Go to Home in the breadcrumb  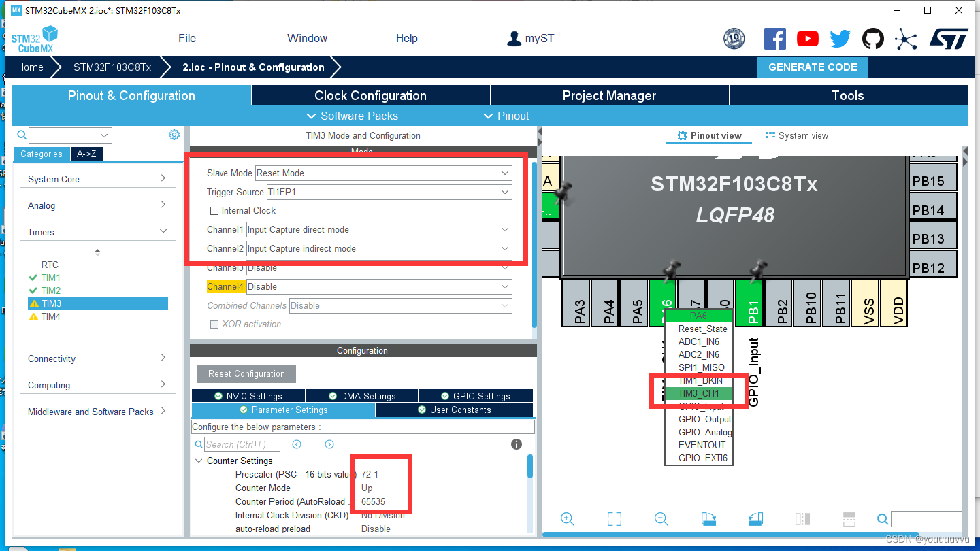click(30, 67)
